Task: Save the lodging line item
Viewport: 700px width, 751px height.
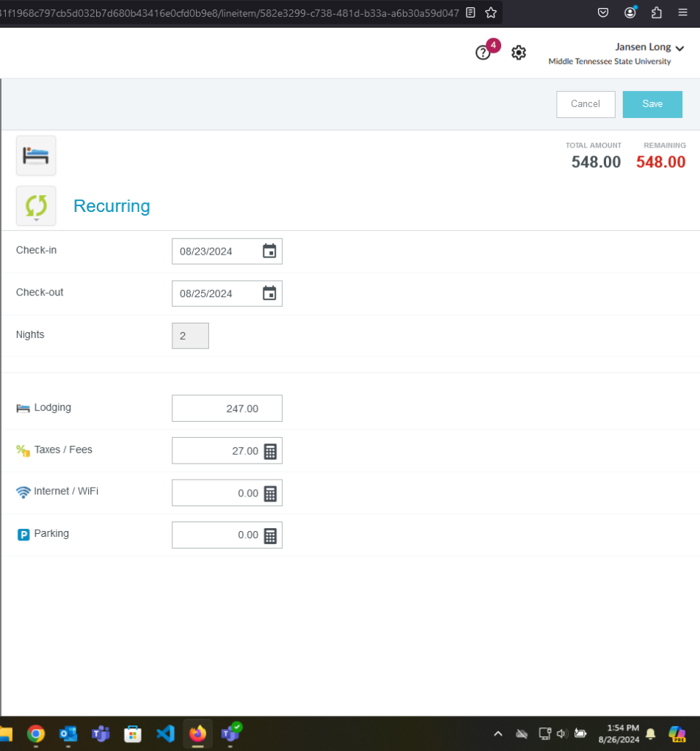Action: point(652,104)
